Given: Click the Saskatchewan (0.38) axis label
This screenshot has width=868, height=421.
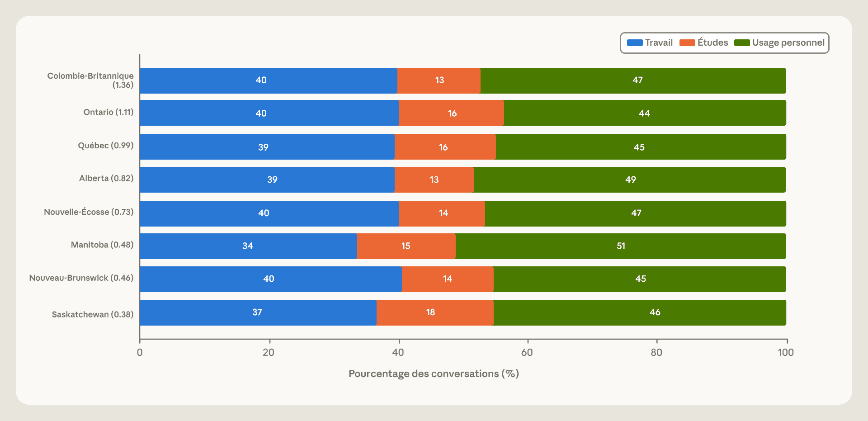Looking at the screenshot, I should (93, 314).
